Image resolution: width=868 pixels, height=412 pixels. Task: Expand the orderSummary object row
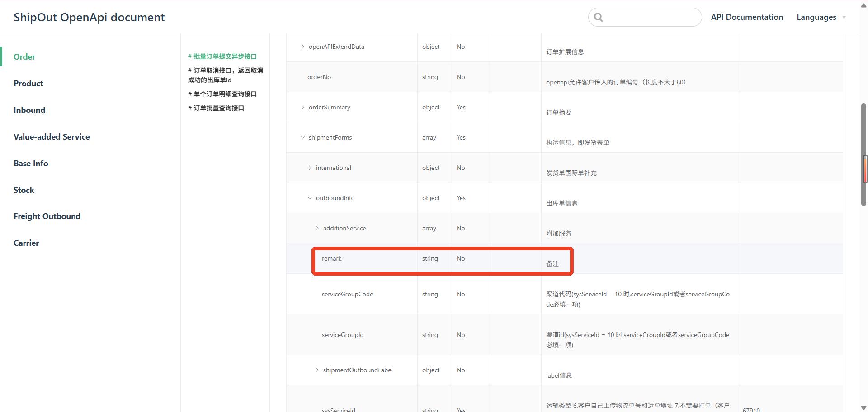tap(303, 108)
